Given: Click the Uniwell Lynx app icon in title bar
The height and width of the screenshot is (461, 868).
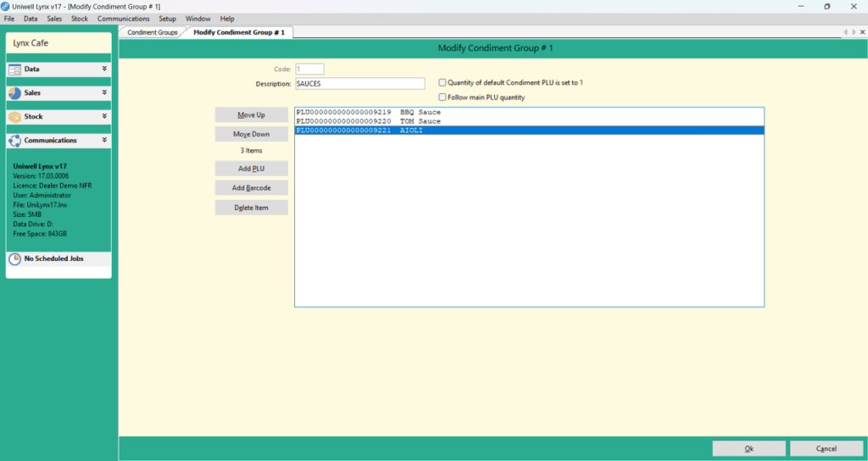Looking at the screenshot, I should (5, 6).
